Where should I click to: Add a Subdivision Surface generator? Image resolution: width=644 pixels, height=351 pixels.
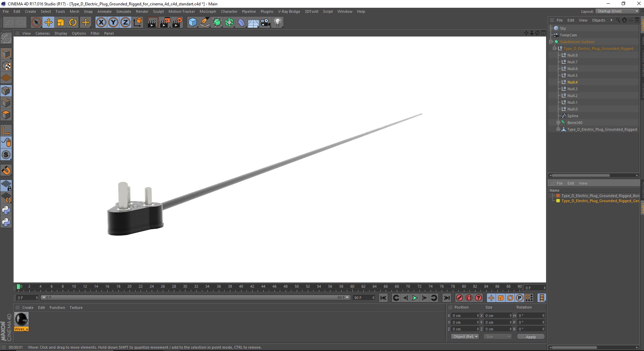click(x=217, y=23)
